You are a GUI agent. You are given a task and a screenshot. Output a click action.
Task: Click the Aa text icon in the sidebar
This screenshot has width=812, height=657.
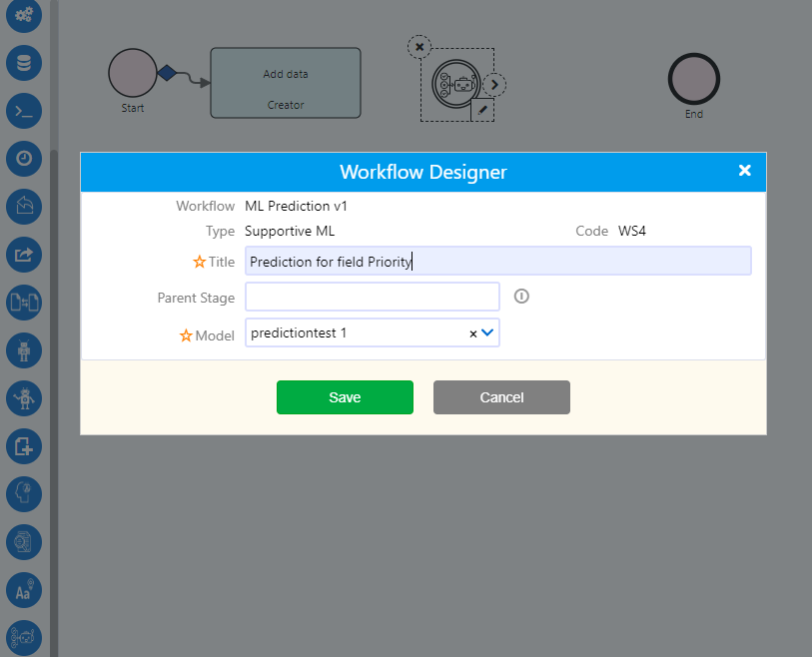point(24,590)
